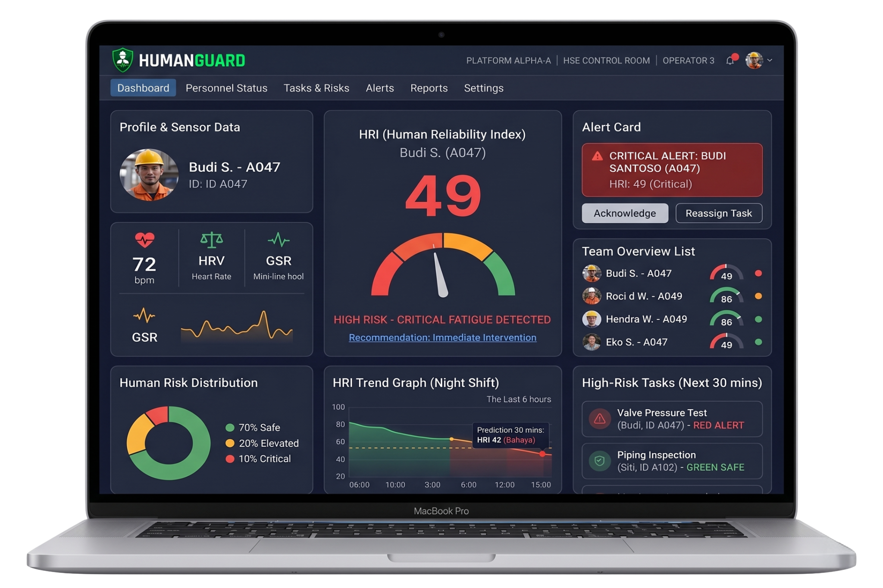Open the Valve Pressure Test task card
This screenshot has height=588, width=883.
pos(672,419)
